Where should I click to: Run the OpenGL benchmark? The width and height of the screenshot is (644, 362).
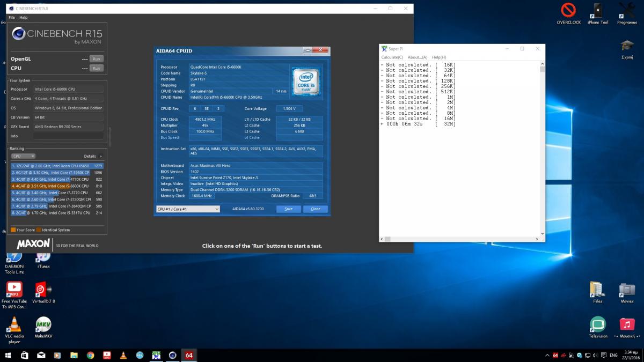96,59
